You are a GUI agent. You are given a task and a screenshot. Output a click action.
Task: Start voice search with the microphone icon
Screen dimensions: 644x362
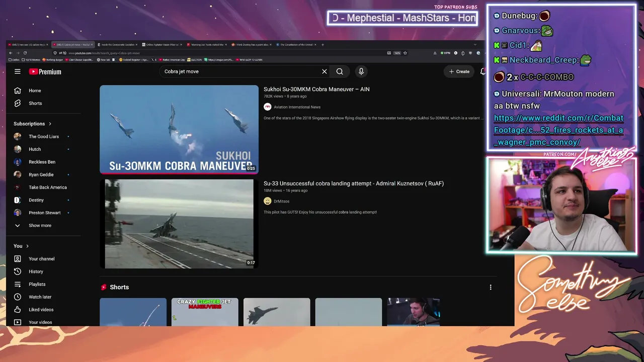coord(361,71)
